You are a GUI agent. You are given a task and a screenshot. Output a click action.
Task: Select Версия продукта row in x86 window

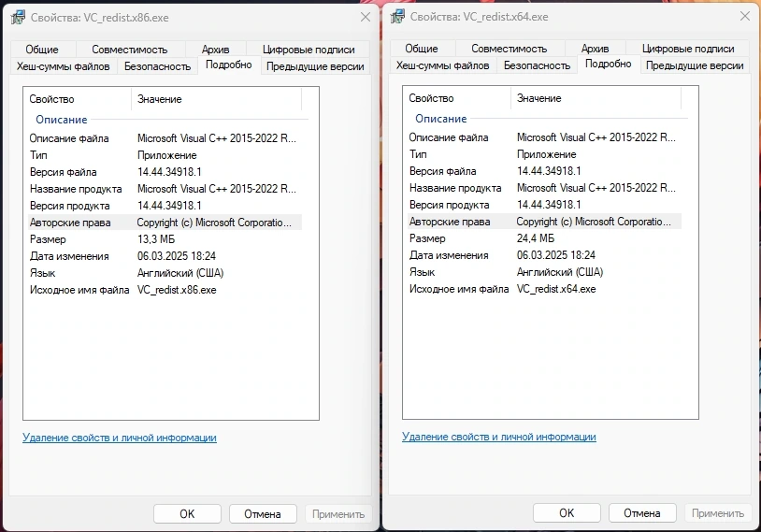(x=165, y=206)
